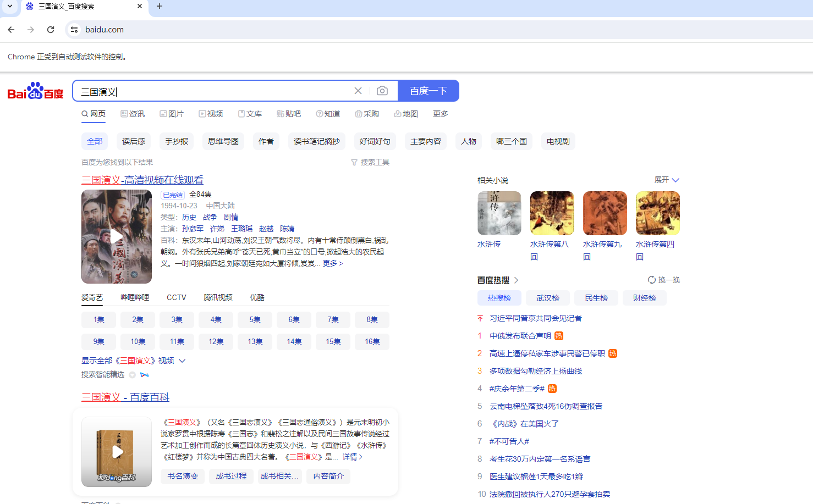Viewport: 813px width, 504px height.
Task: Open site information icon next to baidu.com
Action: [74, 30]
